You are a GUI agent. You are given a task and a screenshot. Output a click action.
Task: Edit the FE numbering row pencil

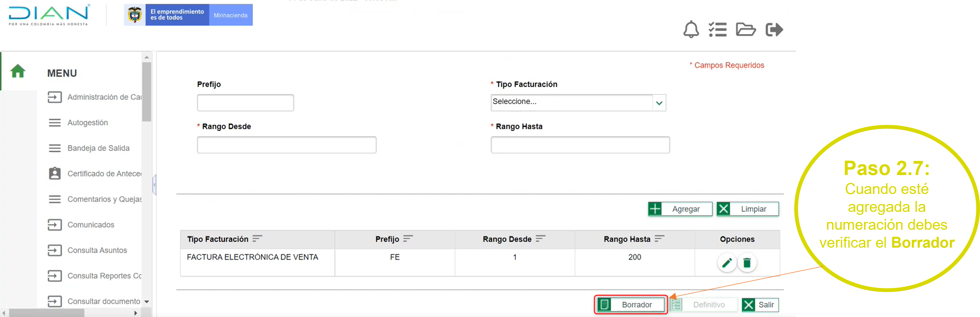coord(727,263)
